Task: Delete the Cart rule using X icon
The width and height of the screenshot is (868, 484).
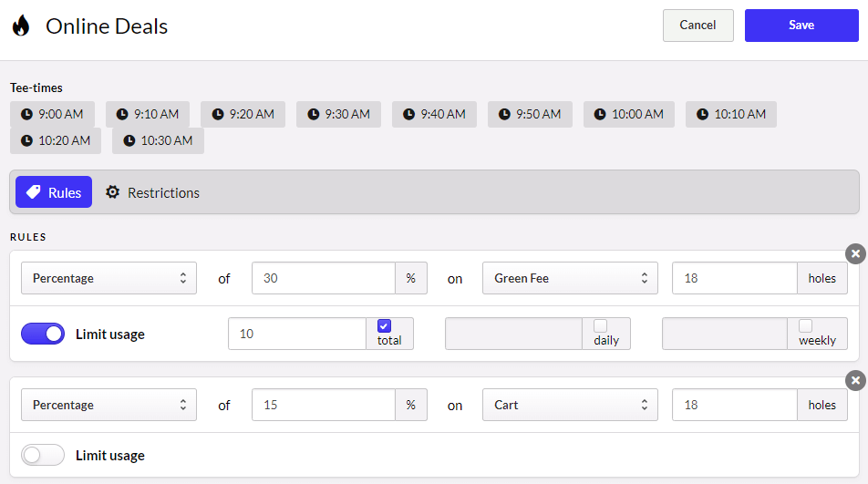Action: click(x=854, y=380)
